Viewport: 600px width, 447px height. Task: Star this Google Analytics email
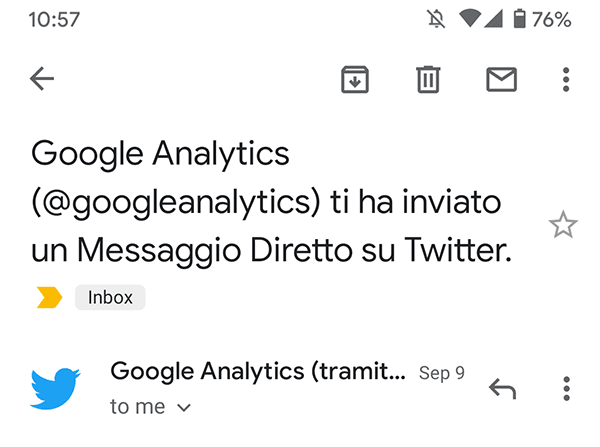tap(563, 225)
